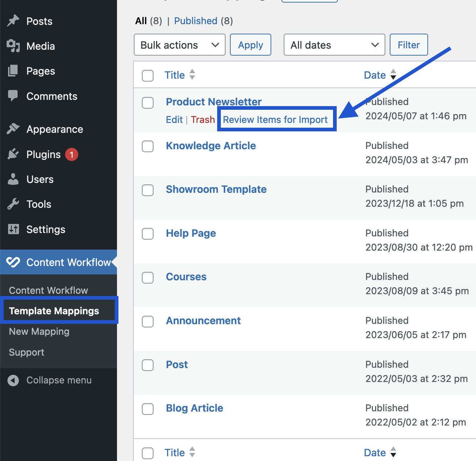Open Plugins via the plug icon
The image size is (476, 461).
coord(13,154)
